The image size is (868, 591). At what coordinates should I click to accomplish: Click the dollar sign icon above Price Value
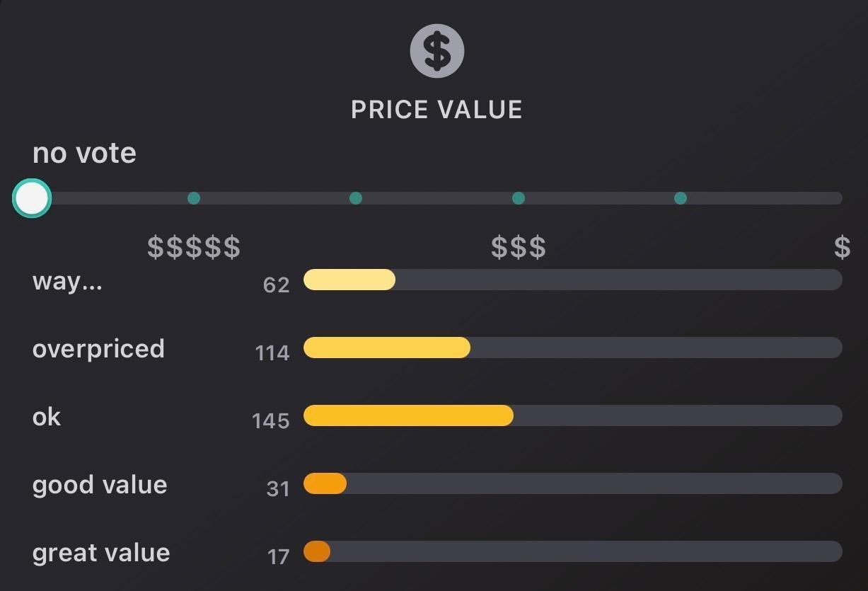(436, 51)
